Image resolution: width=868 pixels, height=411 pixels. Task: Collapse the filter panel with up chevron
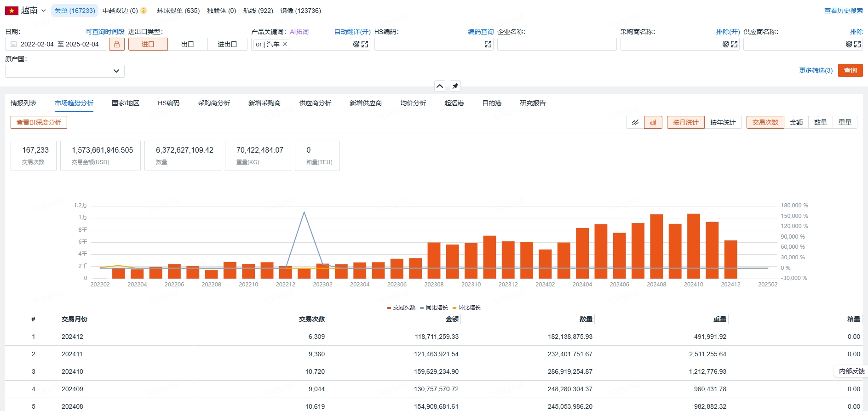tap(440, 86)
